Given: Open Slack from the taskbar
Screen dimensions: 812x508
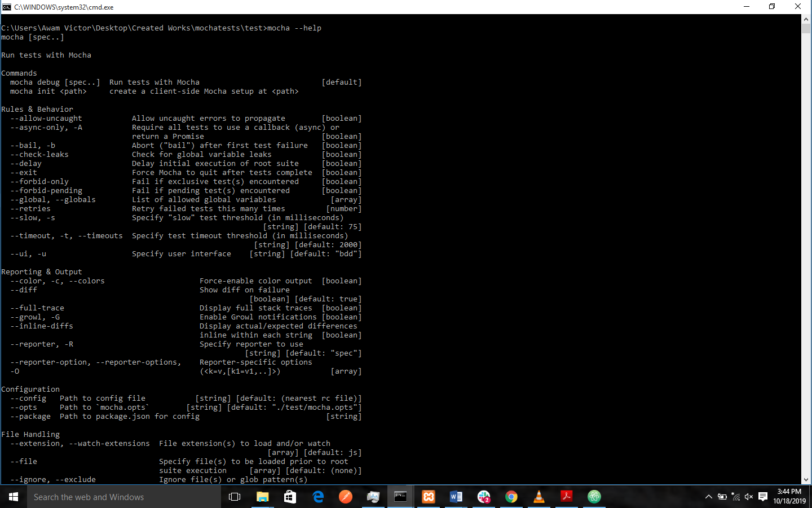Looking at the screenshot, I should tap(484, 497).
